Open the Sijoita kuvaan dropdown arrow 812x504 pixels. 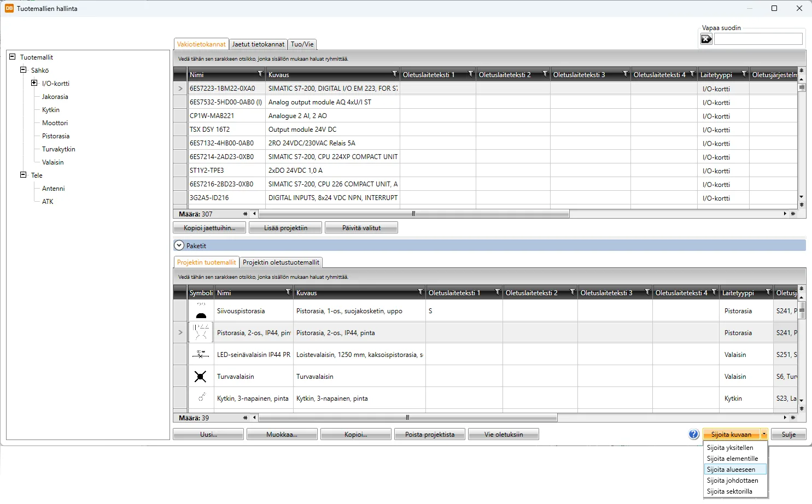764,435
